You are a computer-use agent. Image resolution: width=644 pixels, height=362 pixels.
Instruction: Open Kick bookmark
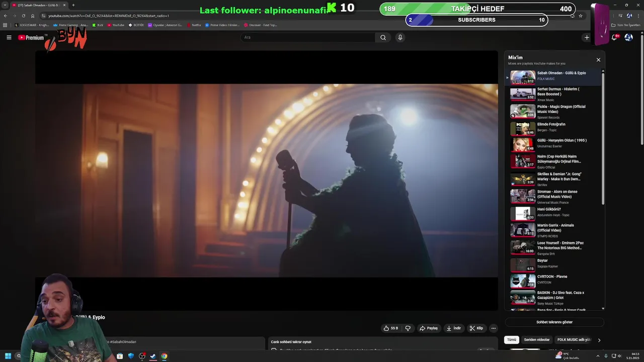(x=98, y=25)
